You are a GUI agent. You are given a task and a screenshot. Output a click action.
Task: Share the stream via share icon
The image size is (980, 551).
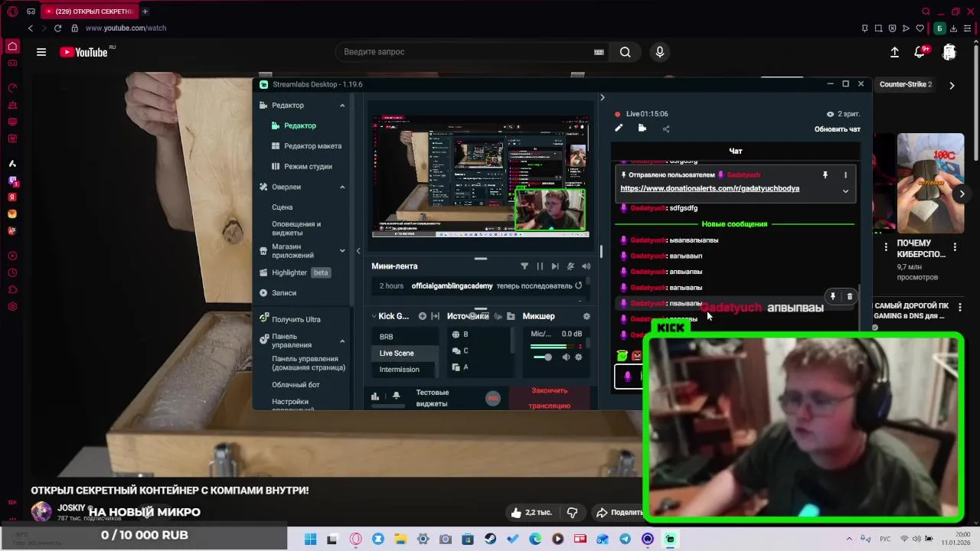click(x=666, y=129)
